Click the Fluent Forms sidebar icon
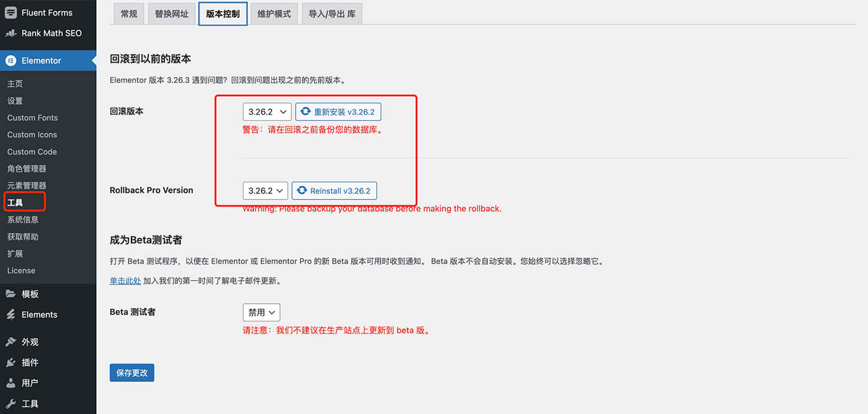This screenshot has height=414, width=868. [x=11, y=12]
